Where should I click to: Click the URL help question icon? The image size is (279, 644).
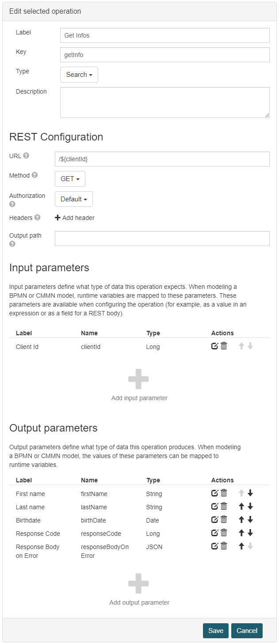26,155
